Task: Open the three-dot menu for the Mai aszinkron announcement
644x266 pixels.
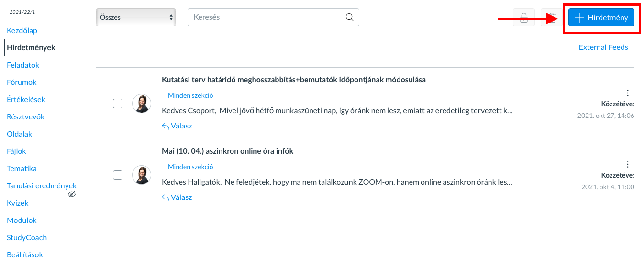Action: point(628,164)
